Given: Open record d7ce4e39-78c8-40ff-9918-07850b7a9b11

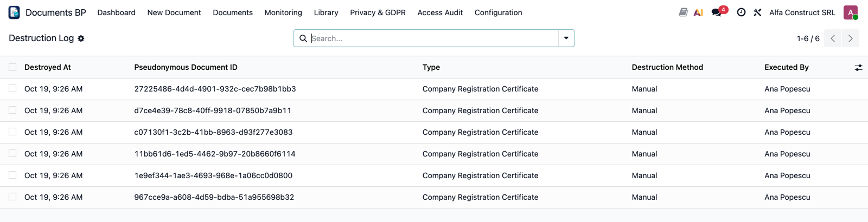Looking at the screenshot, I should pos(213,110).
